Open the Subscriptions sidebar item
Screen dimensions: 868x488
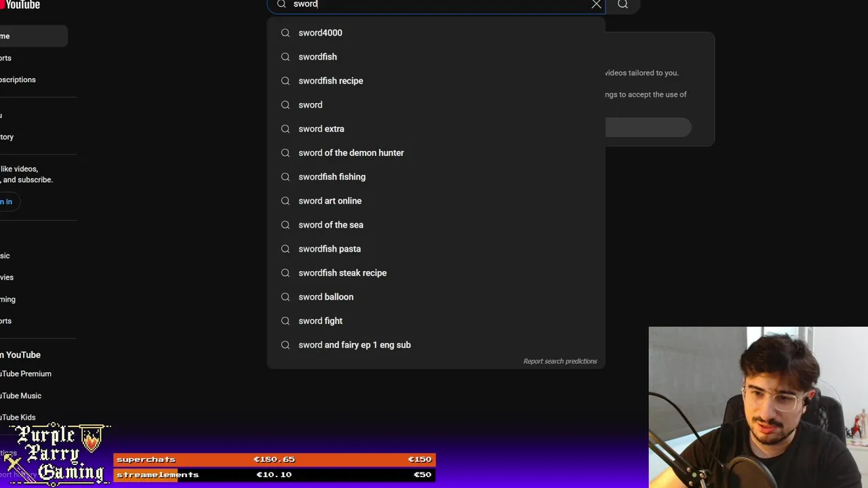click(18, 80)
